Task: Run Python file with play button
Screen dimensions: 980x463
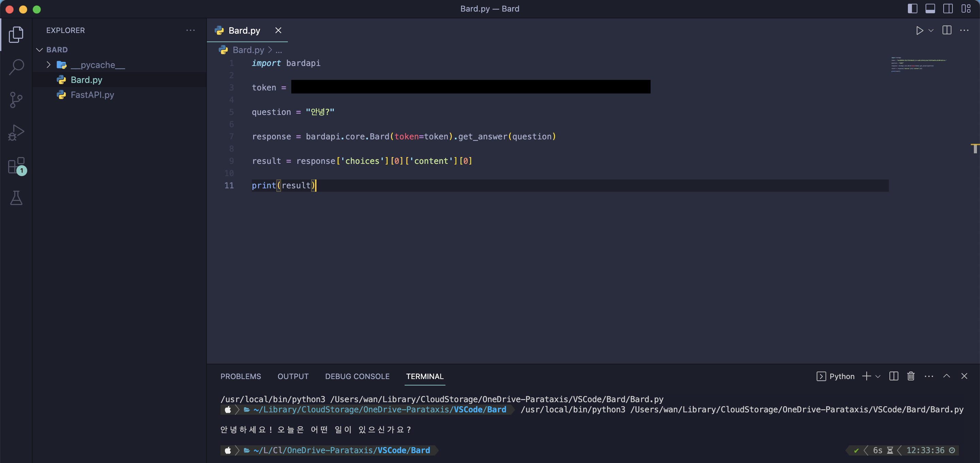Action: click(x=919, y=30)
